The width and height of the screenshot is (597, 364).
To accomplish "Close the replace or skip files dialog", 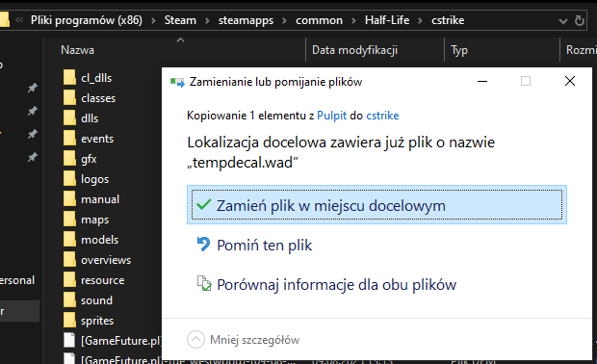I will tap(570, 81).
